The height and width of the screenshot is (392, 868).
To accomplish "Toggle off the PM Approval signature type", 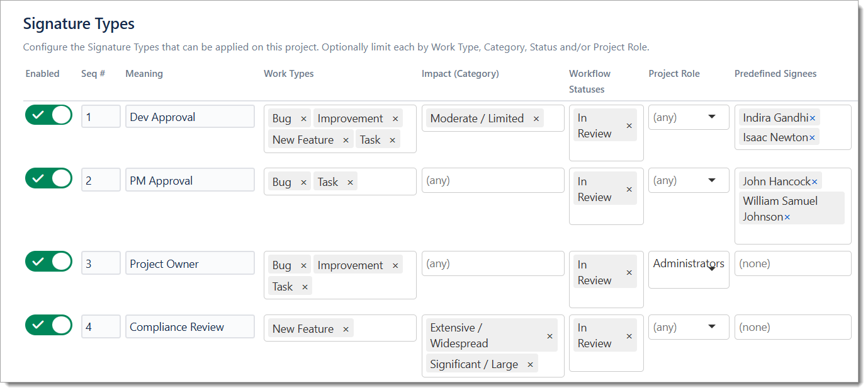I will click(x=48, y=178).
